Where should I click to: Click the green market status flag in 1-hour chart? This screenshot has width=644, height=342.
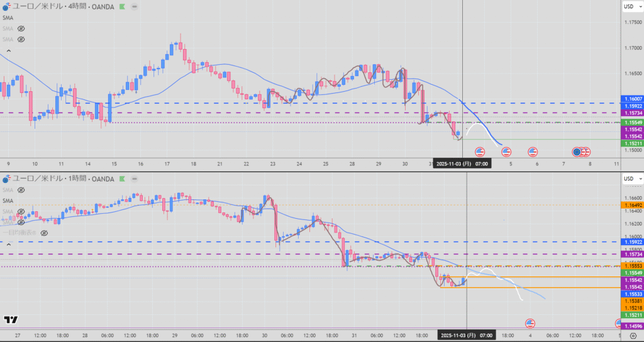123,179
